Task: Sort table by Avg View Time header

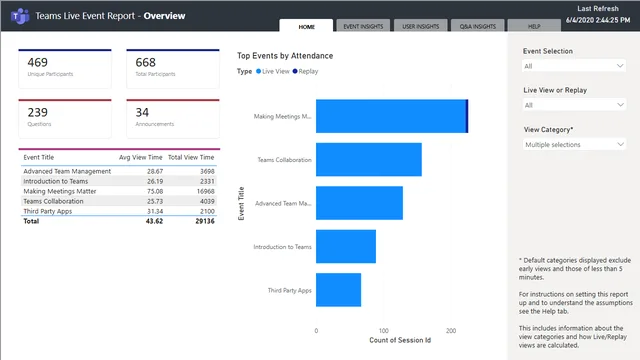Action: coord(140,157)
